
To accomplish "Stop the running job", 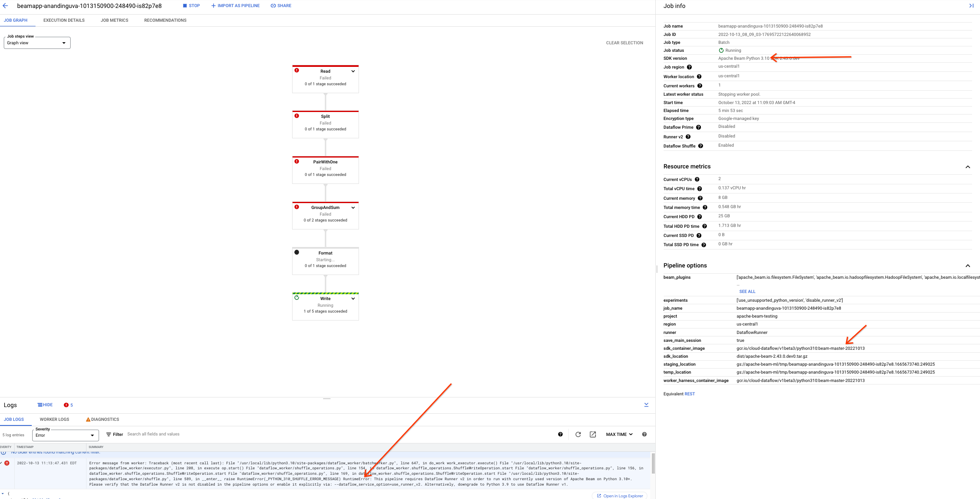I will point(191,6).
